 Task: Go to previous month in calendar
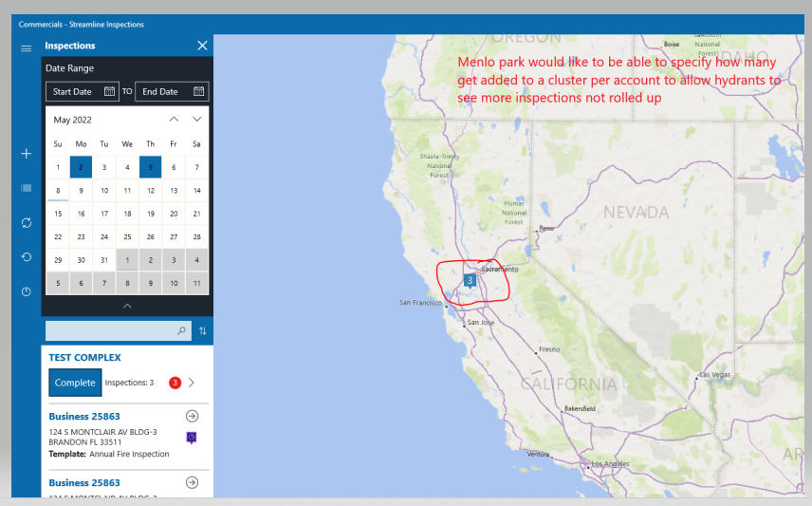174,120
